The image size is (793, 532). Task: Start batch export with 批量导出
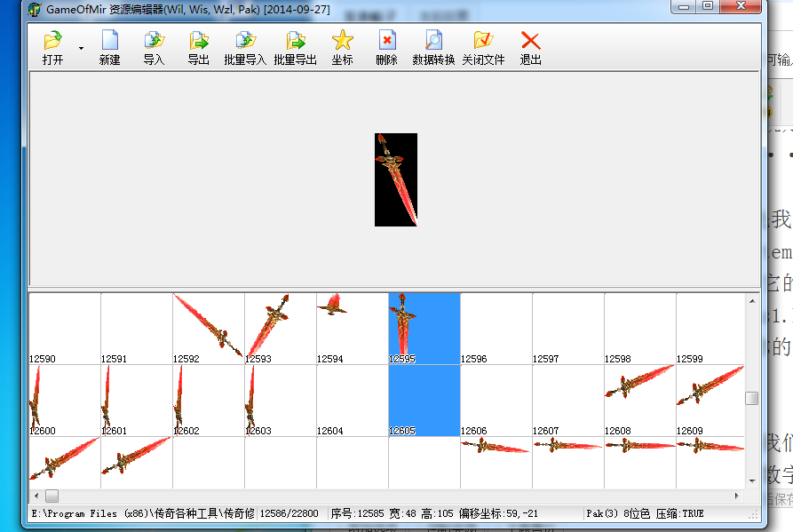(x=296, y=48)
